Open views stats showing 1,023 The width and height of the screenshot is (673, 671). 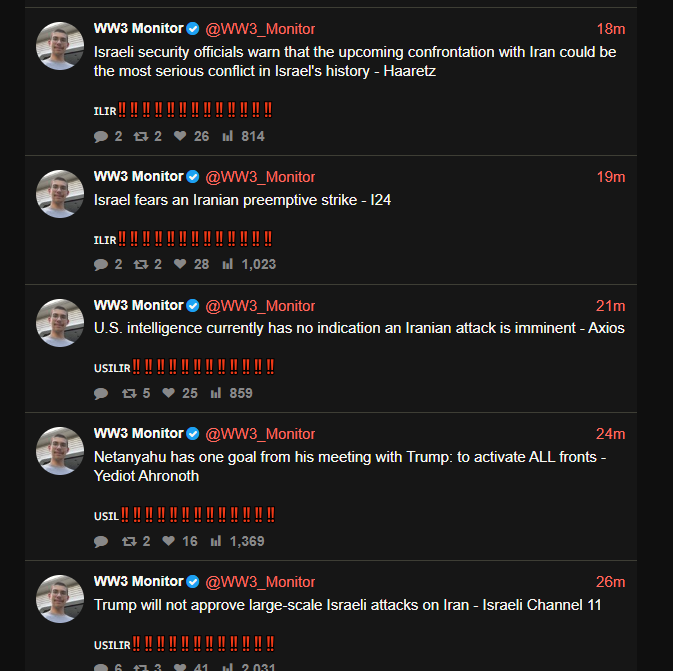coord(227,264)
